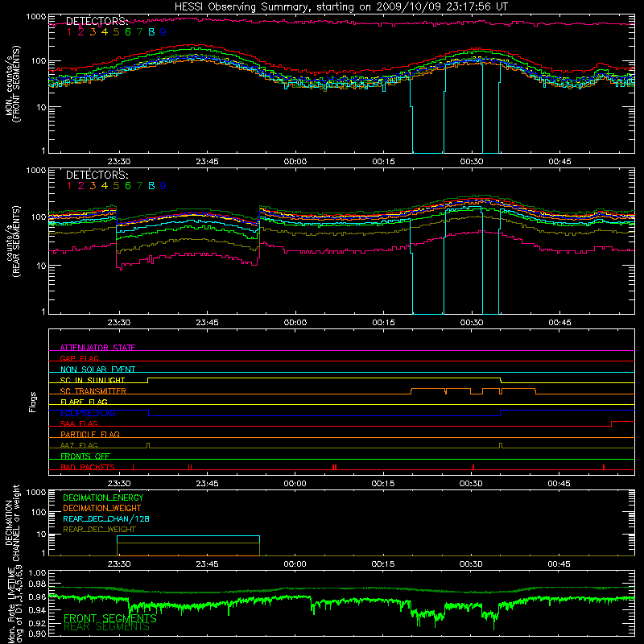Click the SAA_FLAG label
644x644 pixels.
79,423
